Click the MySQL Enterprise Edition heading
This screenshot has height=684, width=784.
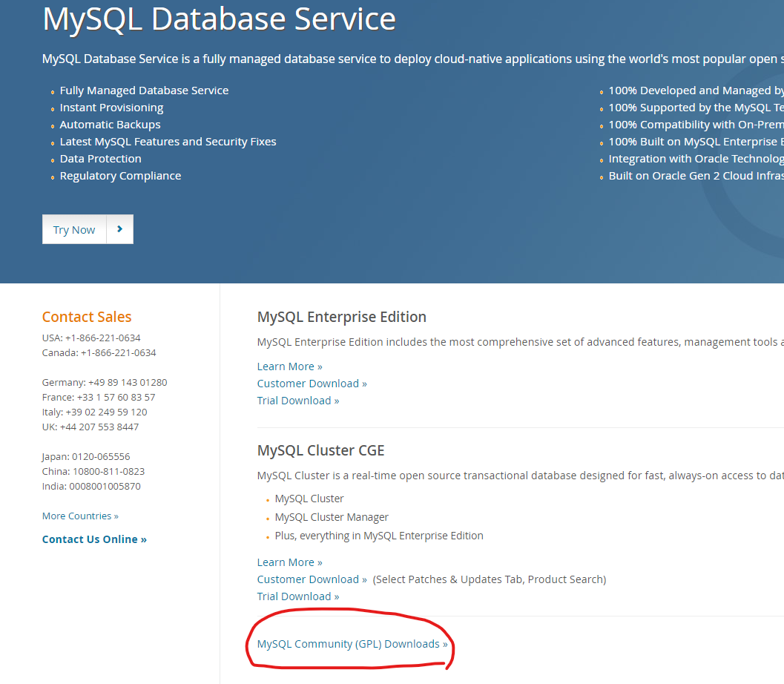342,317
